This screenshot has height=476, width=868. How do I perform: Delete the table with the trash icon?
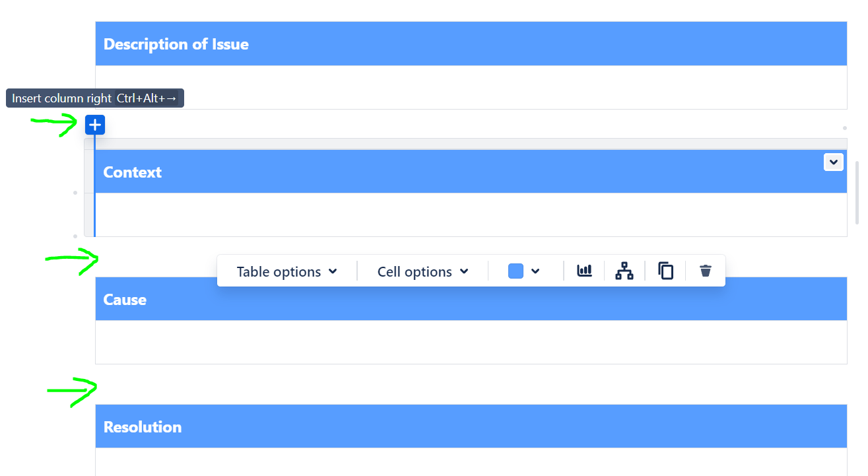[705, 270]
